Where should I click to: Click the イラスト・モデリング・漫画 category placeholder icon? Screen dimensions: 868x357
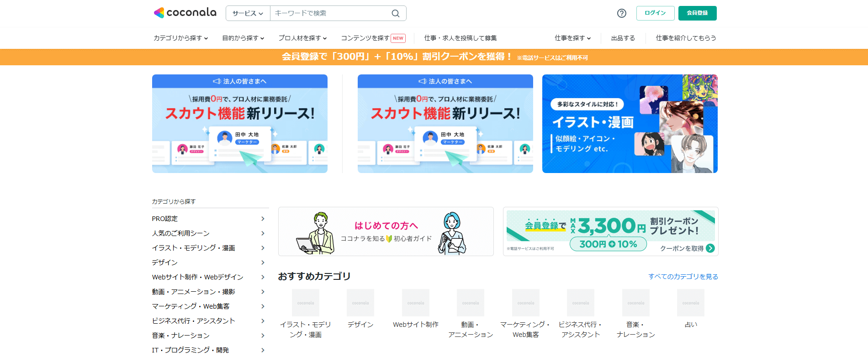click(x=306, y=303)
